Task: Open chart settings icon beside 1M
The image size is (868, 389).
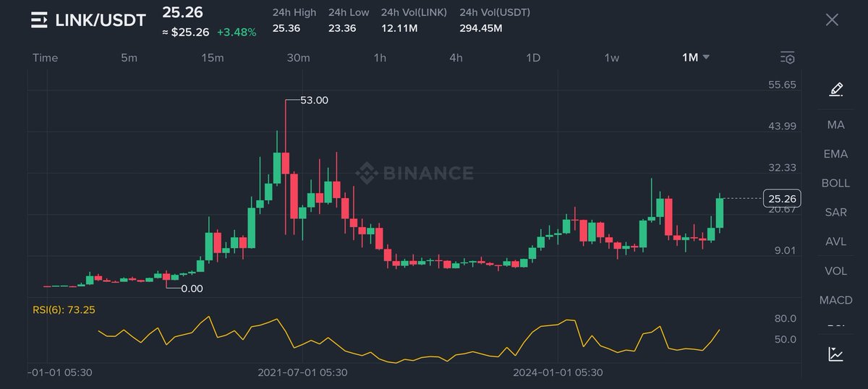Action: [788, 58]
